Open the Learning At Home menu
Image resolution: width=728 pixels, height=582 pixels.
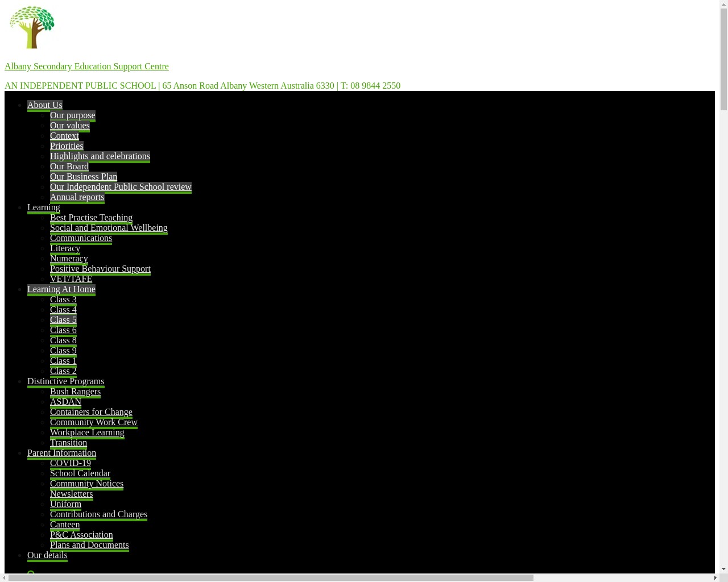point(61,289)
